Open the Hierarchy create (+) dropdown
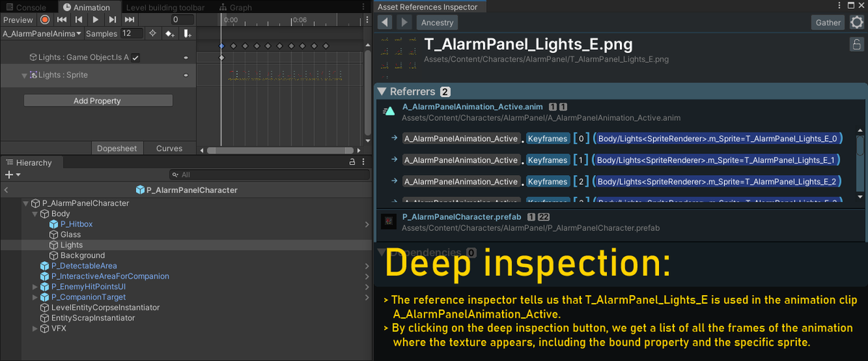868x361 pixels. (12, 174)
